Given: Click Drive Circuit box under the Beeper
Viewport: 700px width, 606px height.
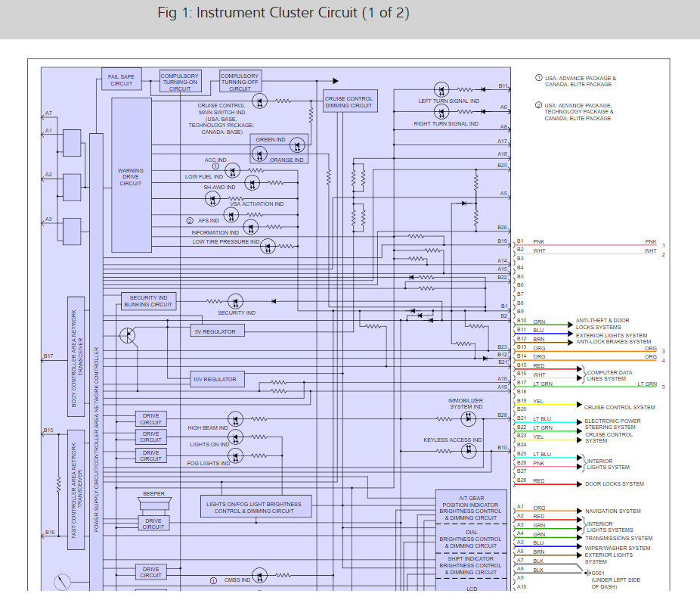Looking at the screenshot, I should pos(153,524).
